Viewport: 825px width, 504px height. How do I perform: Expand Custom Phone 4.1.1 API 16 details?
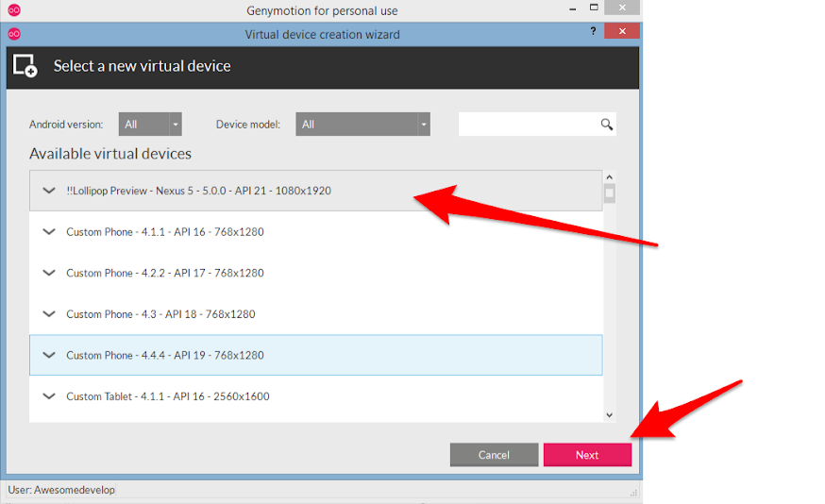pos(49,231)
